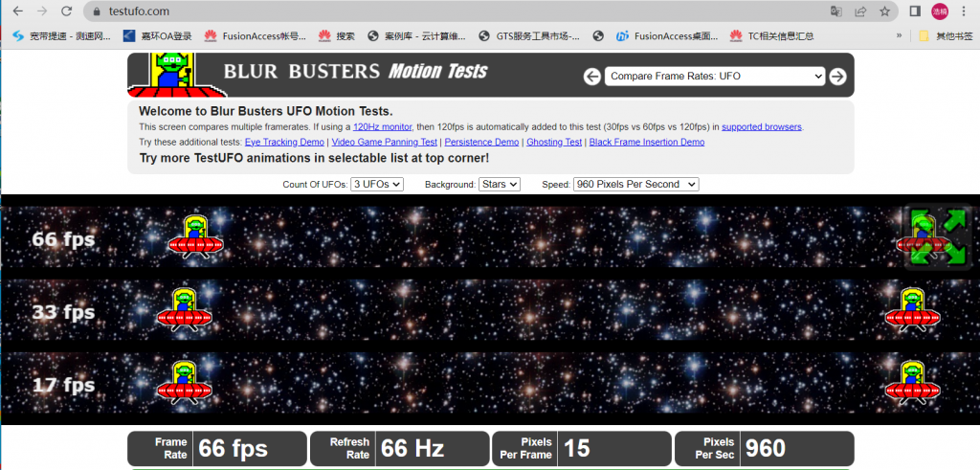Open the Background Stars dropdown
980x470 pixels.
(x=500, y=185)
